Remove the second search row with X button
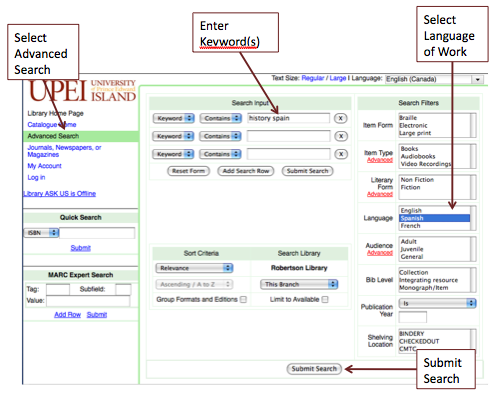 click(341, 136)
